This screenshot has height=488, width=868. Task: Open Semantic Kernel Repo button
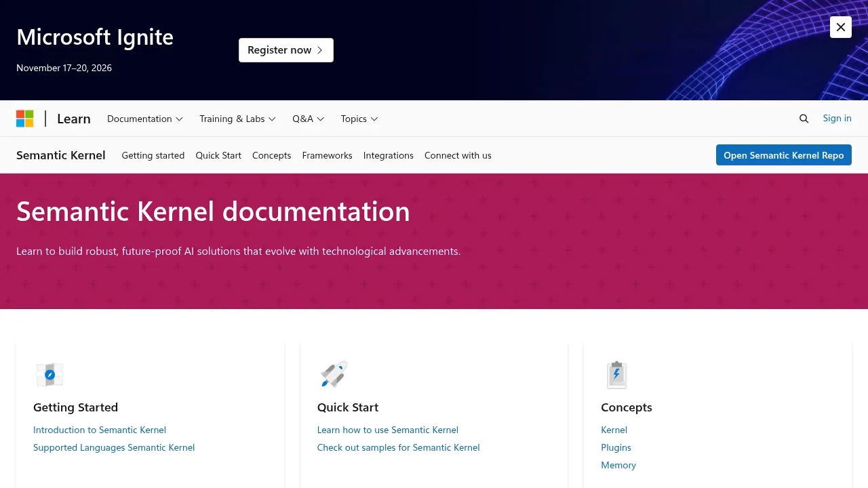coord(784,155)
